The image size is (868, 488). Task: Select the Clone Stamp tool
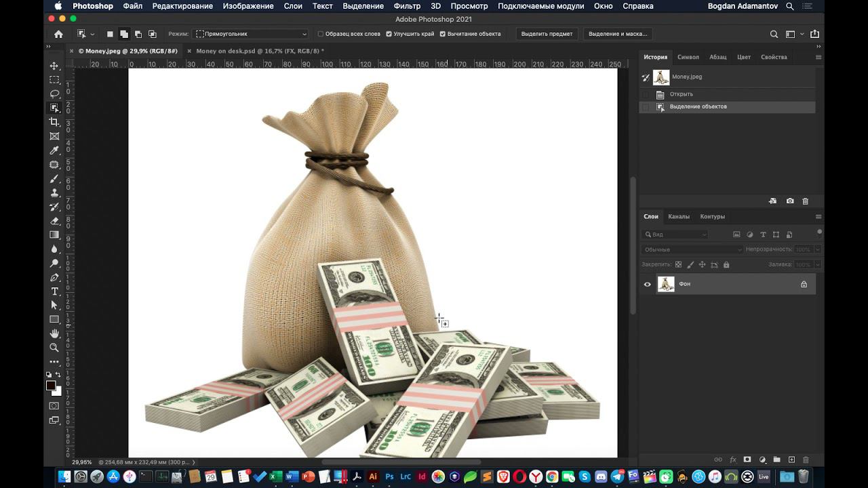pyautogui.click(x=54, y=192)
